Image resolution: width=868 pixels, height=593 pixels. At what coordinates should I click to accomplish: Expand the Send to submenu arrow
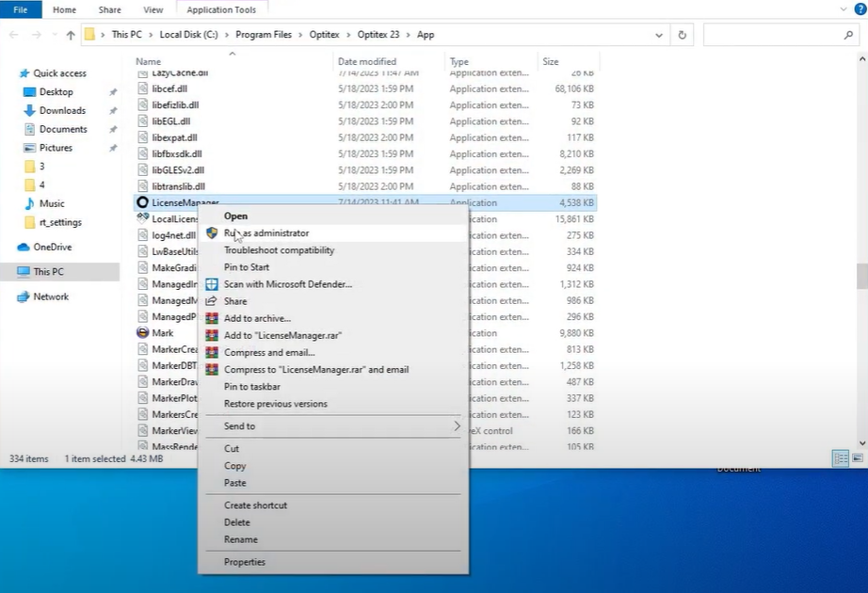coord(458,426)
